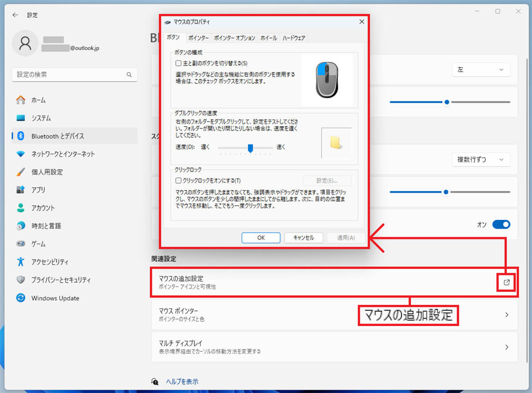Click the 設定の検索 search field
This screenshot has width=532, height=393.
pos(74,75)
